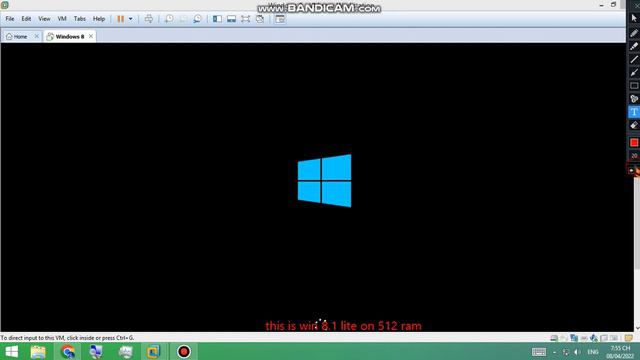Select the Bandicam highlighter tool

coord(634,46)
